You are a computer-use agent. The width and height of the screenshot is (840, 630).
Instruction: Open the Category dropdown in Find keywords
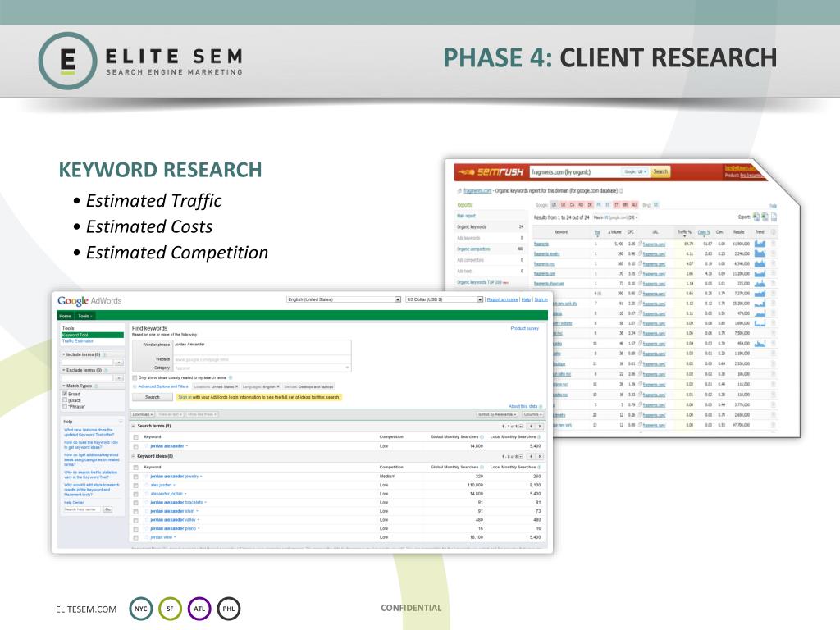click(262, 368)
